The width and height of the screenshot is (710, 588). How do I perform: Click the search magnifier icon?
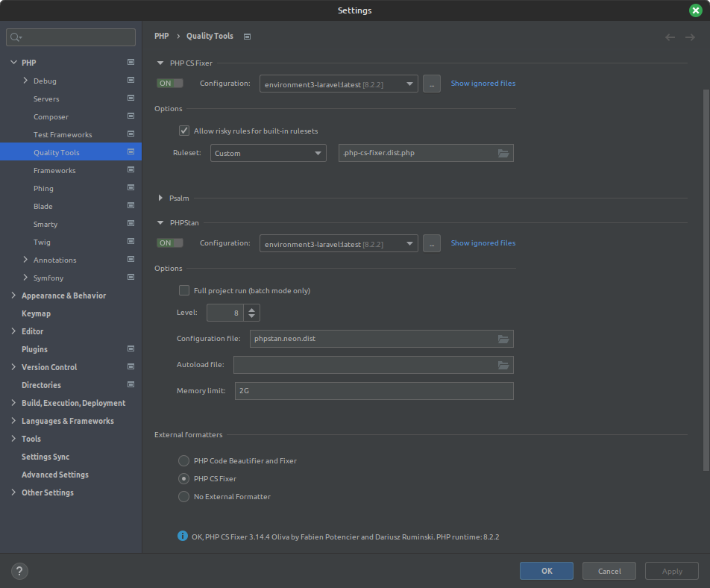click(16, 37)
